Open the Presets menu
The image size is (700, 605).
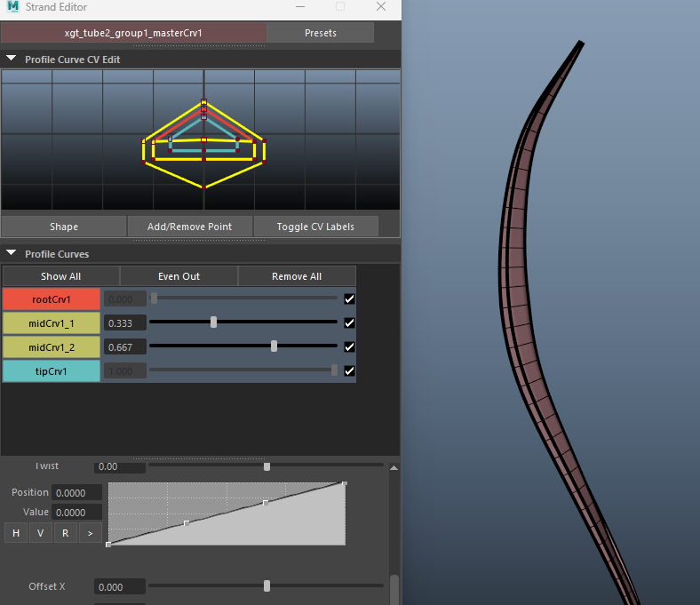point(320,33)
